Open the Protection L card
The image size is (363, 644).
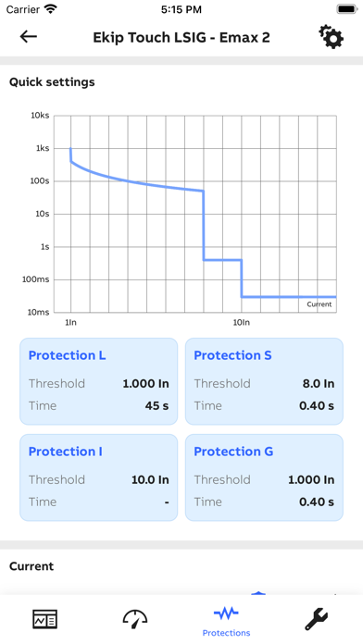(x=99, y=381)
